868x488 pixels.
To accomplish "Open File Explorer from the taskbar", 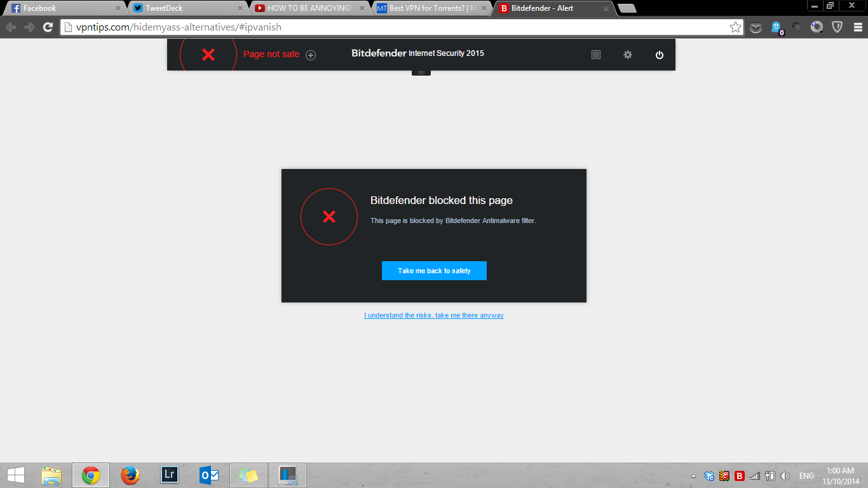I will pyautogui.click(x=51, y=475).
